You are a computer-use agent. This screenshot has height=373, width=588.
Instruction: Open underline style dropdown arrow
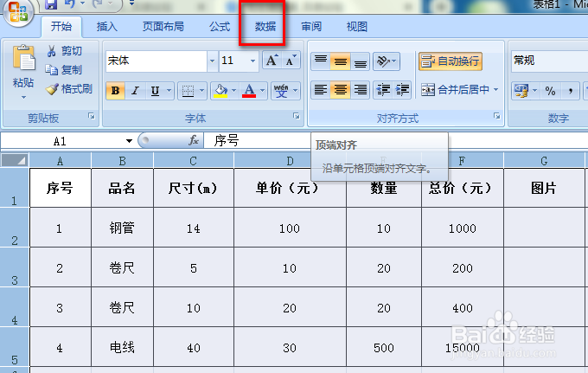point(169,90)
